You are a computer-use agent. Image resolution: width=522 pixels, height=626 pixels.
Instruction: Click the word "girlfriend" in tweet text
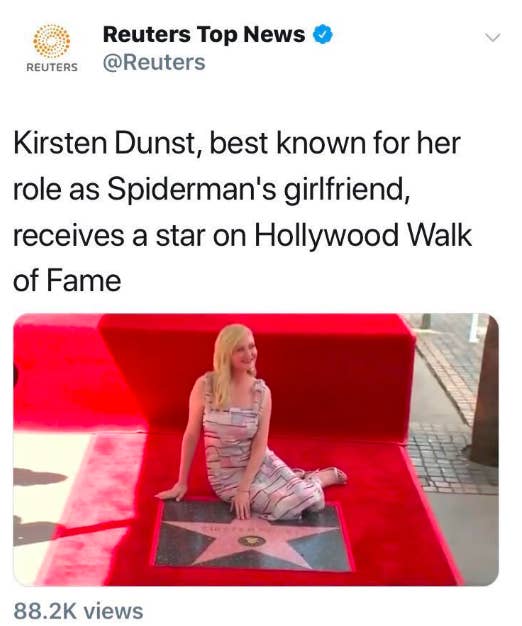pyautogui.click(x=344, y=190)
